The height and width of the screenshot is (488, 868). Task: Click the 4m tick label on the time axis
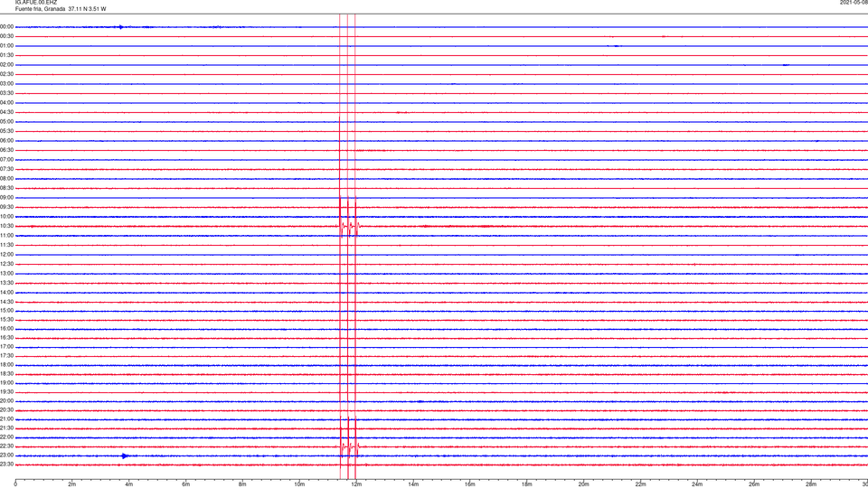(x=129, y=484)
